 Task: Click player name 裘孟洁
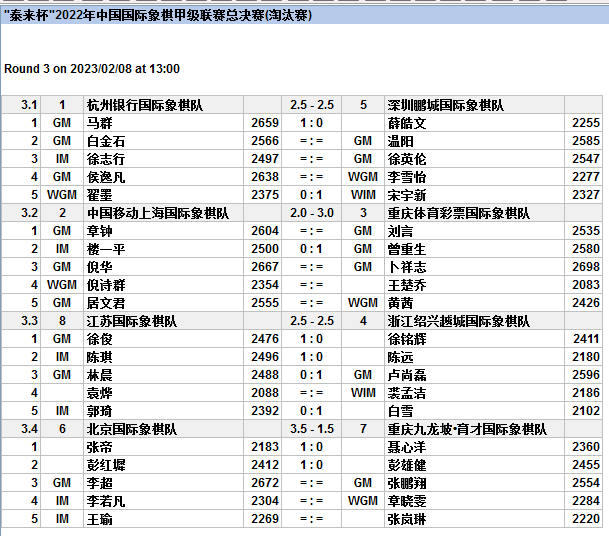point(407,393)
